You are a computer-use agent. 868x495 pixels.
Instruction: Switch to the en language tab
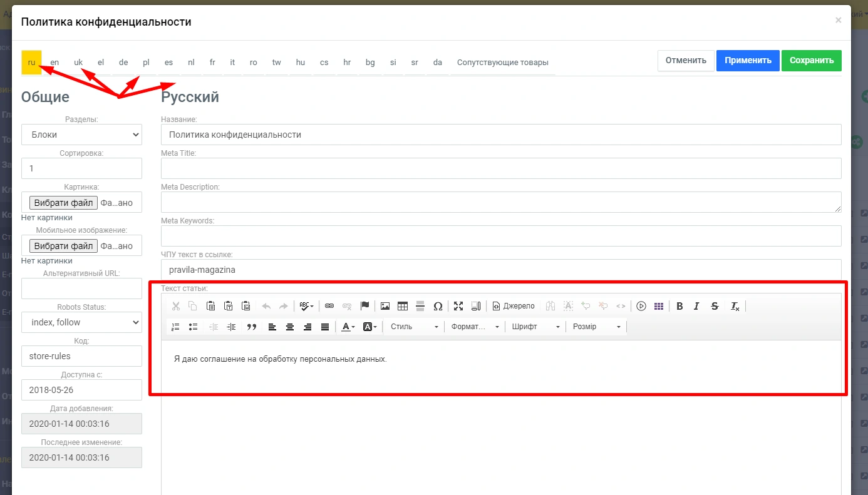54,62
